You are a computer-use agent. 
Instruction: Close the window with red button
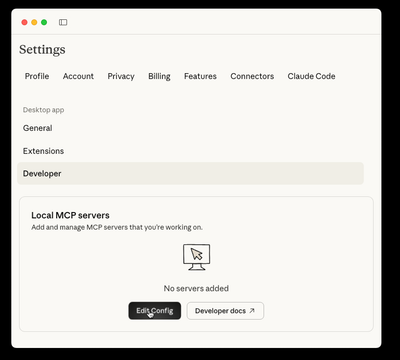[24, 22]
